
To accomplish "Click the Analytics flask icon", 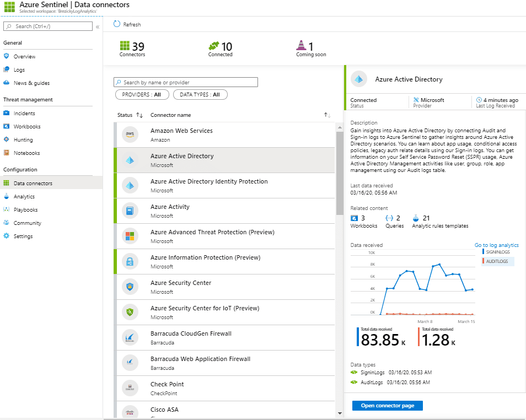I will (x=7, y=196).
